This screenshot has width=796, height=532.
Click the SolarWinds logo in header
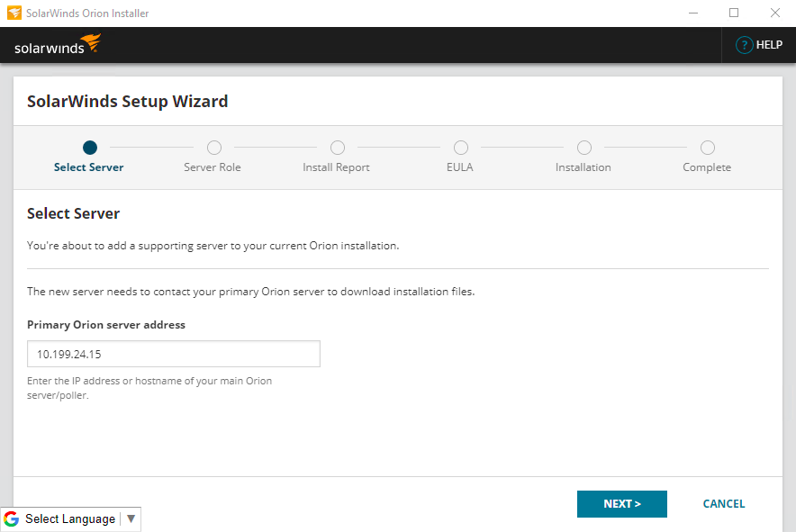(x=58, y=44)
